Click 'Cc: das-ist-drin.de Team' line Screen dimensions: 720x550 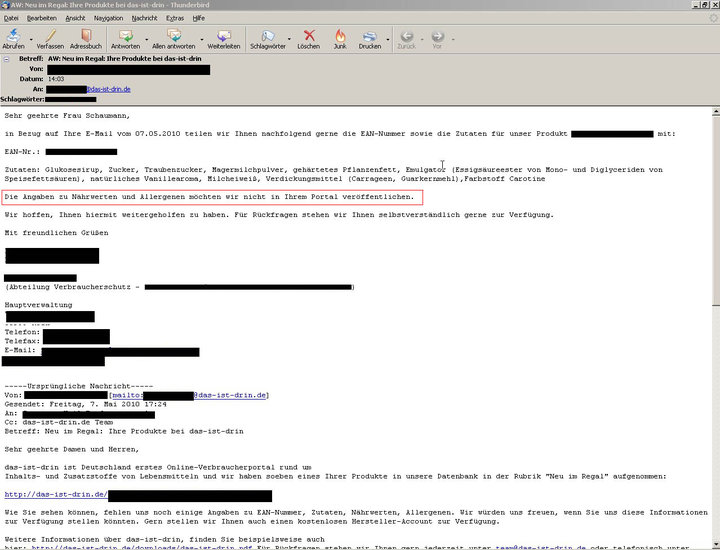pyautogui.click(x=59, y=422)
